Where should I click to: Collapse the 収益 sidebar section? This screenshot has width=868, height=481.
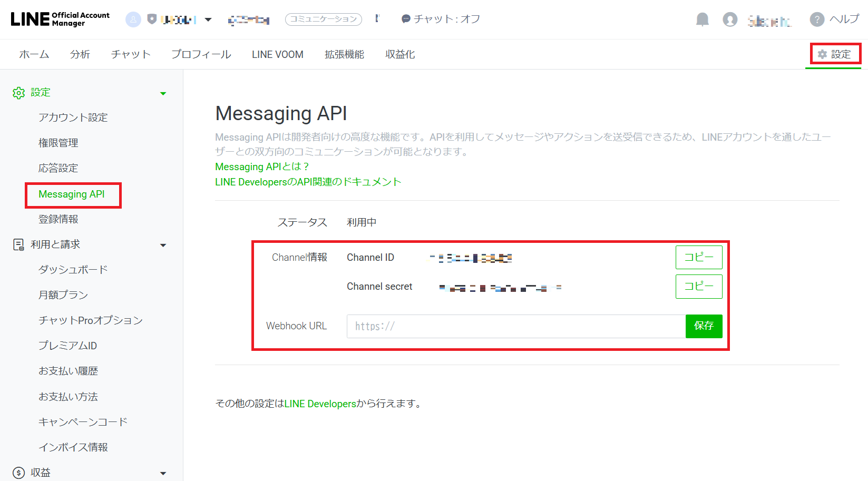point(163,474)
